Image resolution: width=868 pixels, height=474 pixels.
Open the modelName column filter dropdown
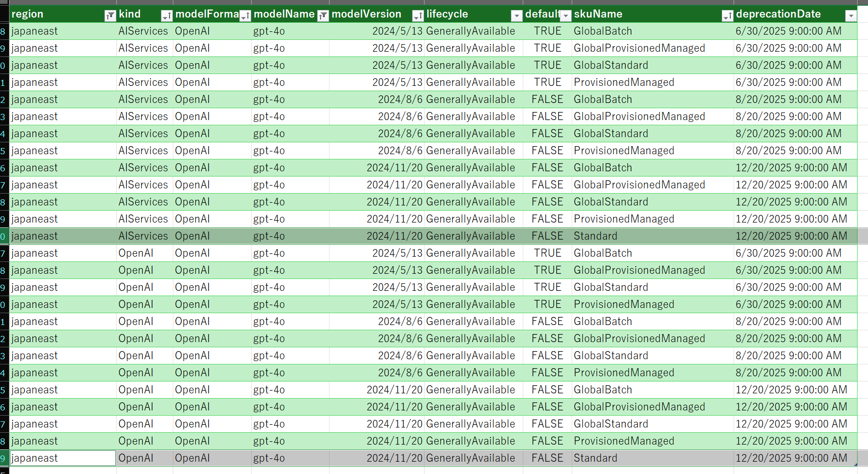coord(323,16)
